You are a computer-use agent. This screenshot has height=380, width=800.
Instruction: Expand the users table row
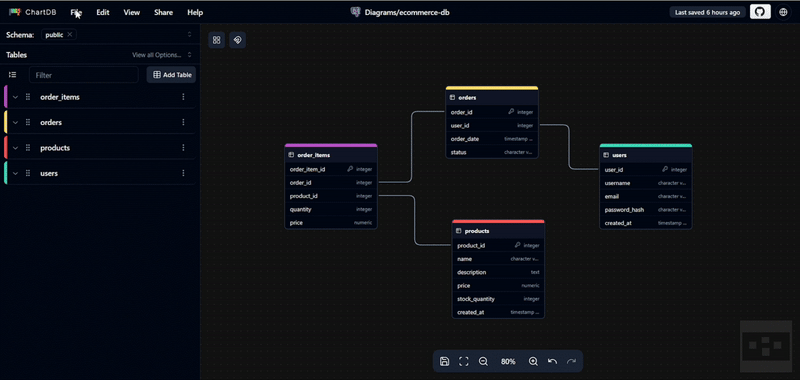[x=15, y=173]
